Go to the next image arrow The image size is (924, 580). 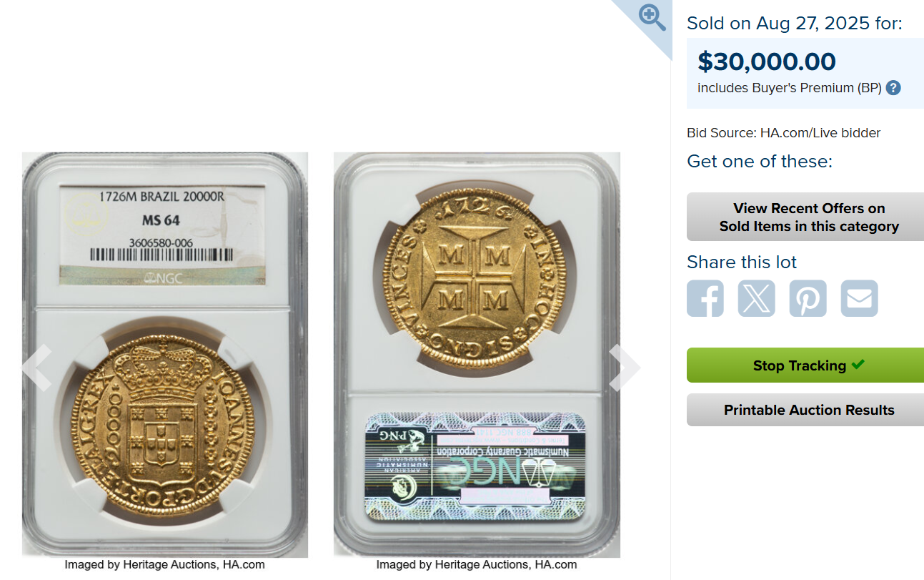[625, 367]
